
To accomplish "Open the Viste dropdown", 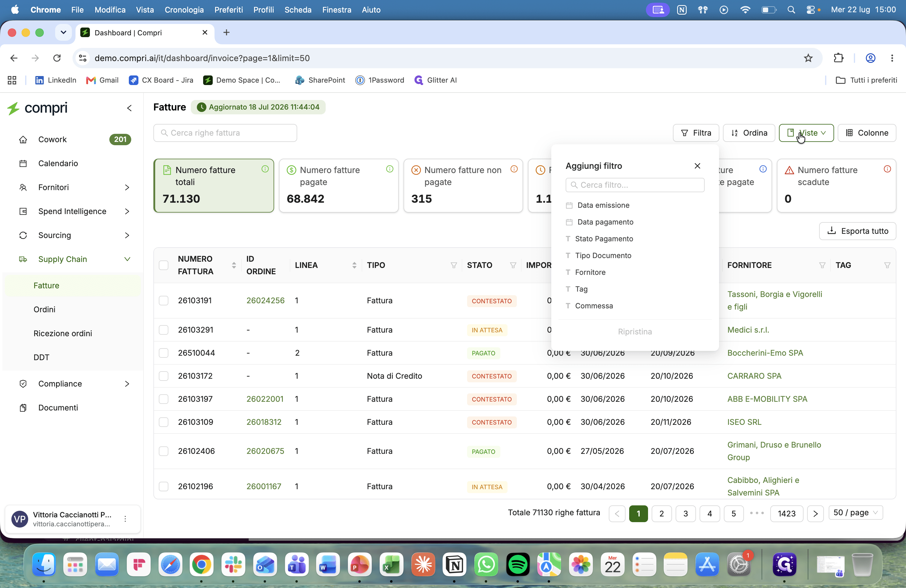I will click(806, 133).
